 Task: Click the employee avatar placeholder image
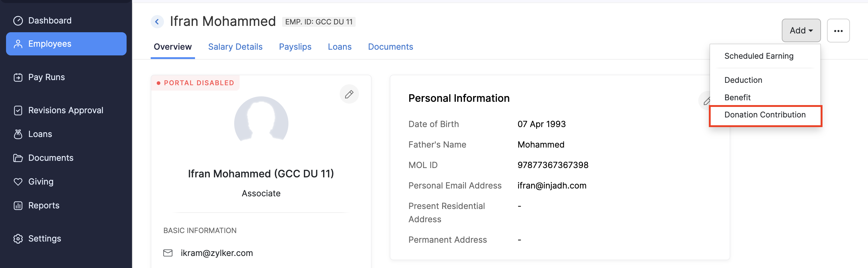261,121
